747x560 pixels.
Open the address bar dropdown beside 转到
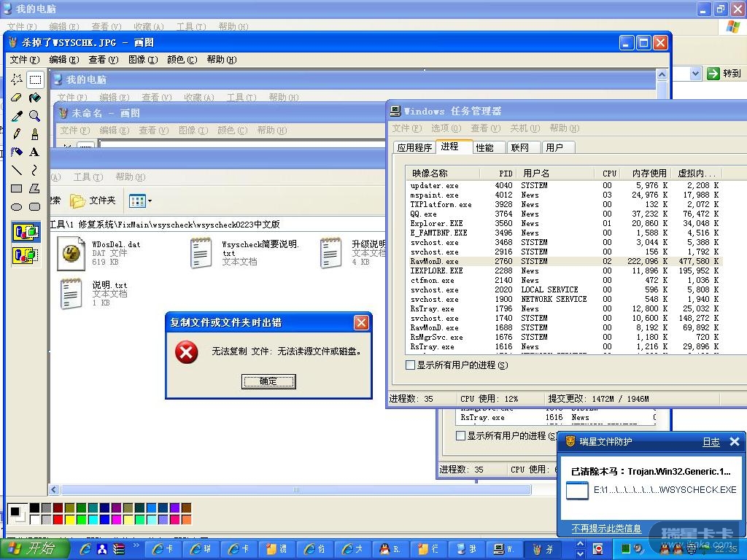coord(695,73)
